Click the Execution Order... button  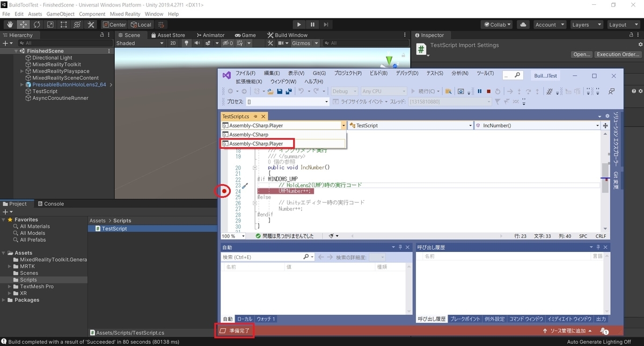[618, 54]
